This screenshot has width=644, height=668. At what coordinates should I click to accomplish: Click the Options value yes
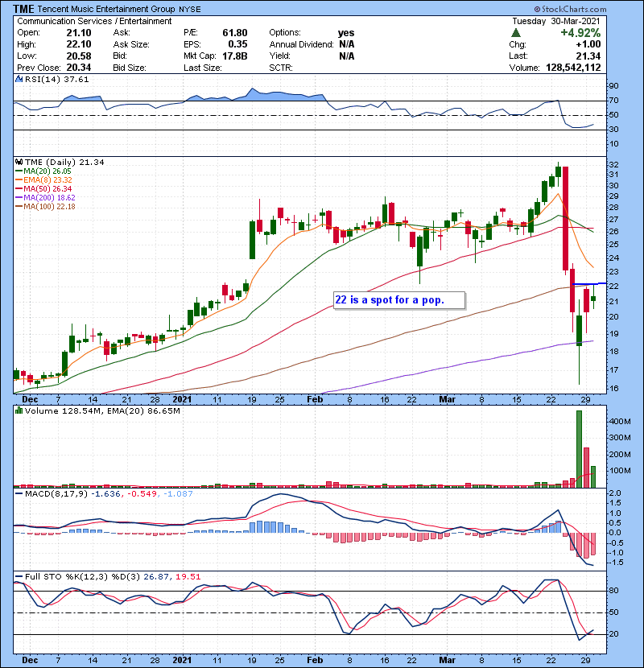(346, 33)
